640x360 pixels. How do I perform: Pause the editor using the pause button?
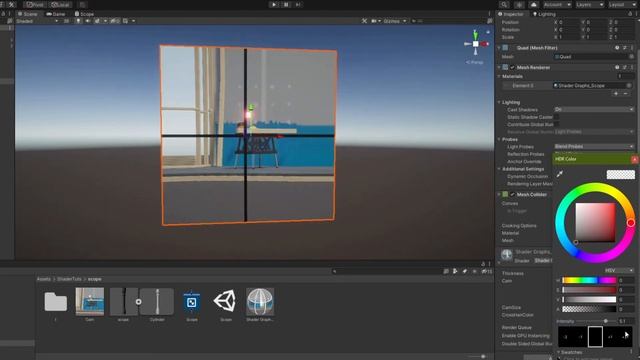tap(286, 4)
